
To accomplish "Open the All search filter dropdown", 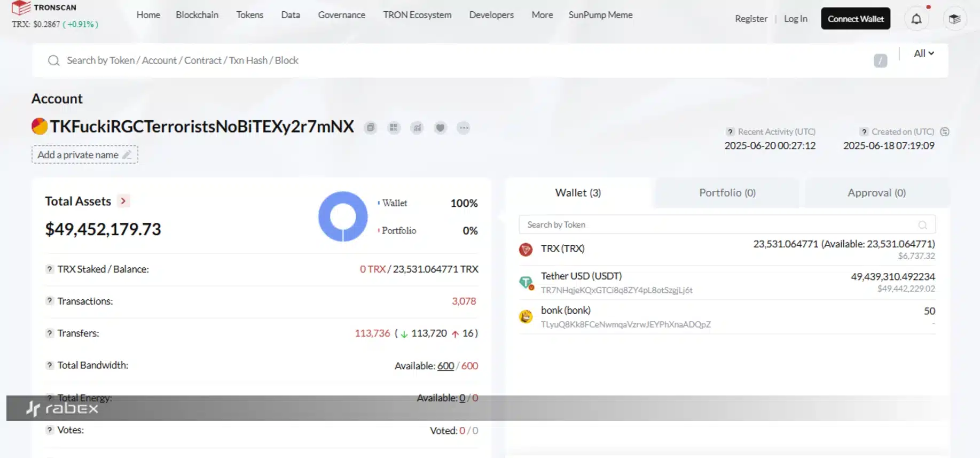I will (923, 53).
